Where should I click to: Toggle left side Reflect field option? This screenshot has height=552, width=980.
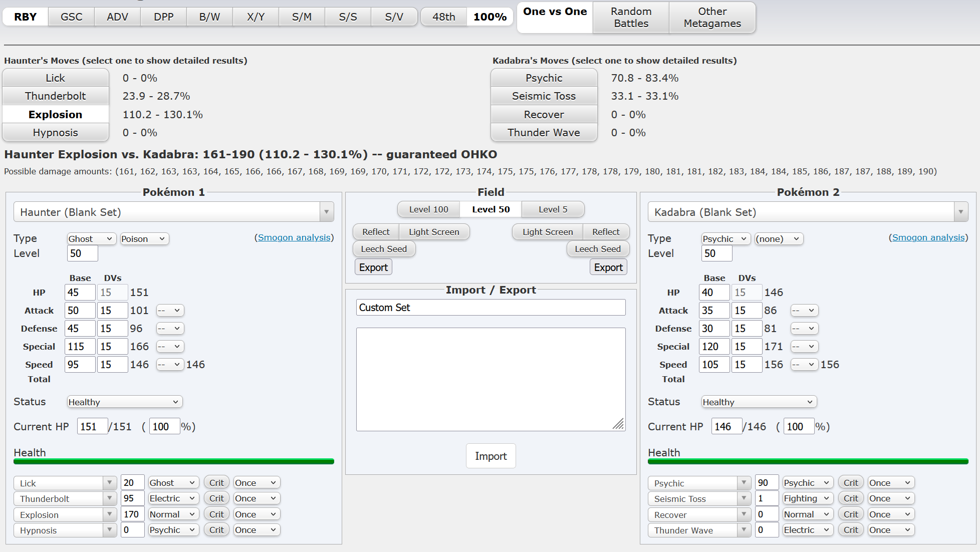coord(376,232)
